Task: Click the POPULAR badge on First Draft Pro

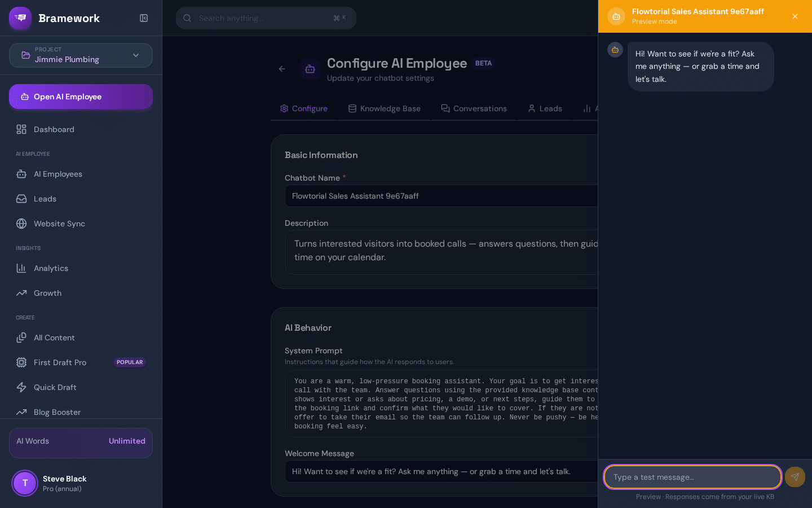Action: 130,362
